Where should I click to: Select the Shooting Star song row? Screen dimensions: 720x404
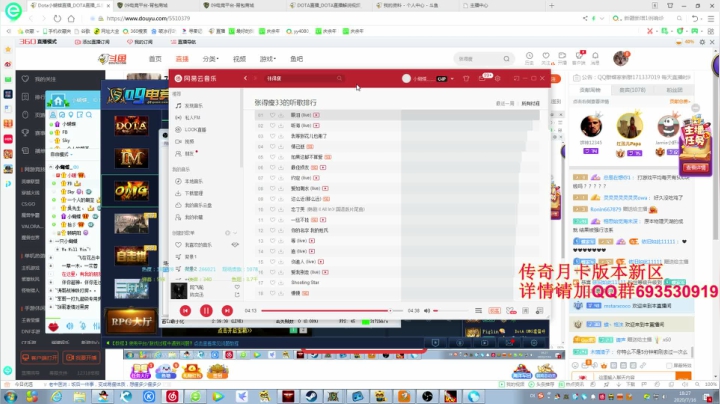[397, 283]
